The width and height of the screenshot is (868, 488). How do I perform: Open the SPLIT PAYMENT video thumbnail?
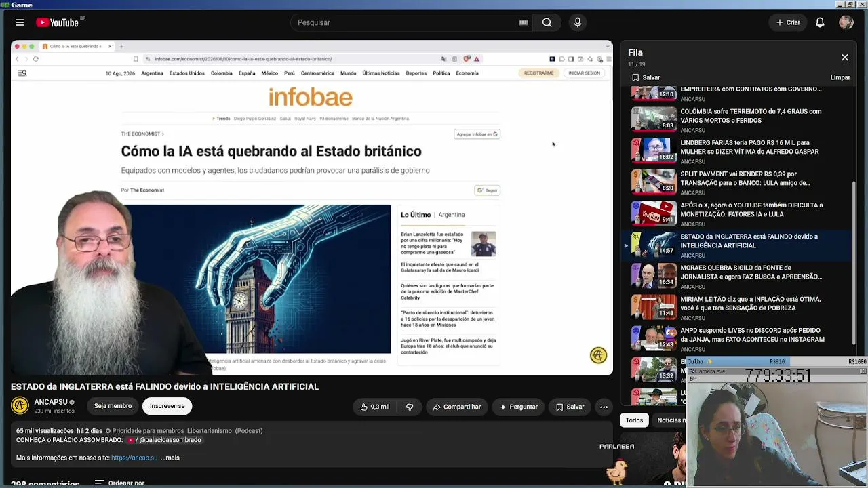point(654,182)
